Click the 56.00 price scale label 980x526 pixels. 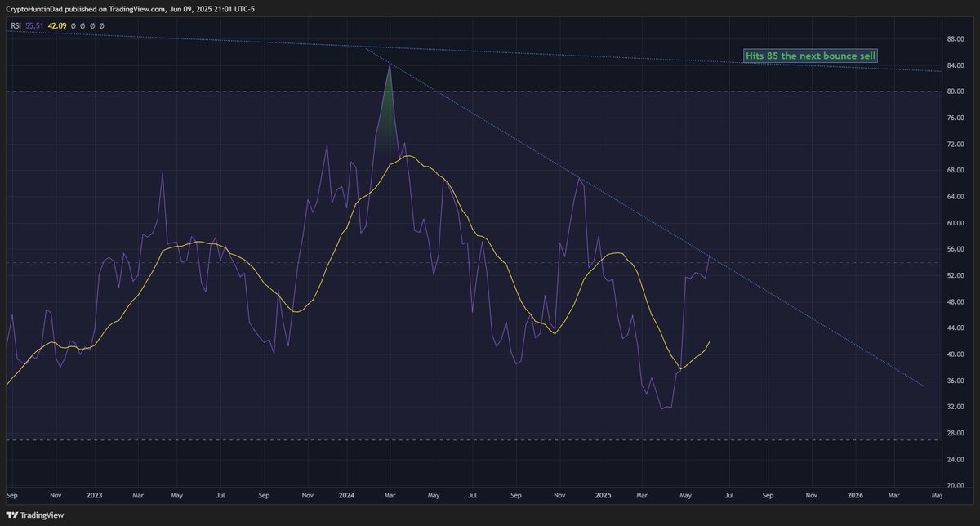coord(957,249)
